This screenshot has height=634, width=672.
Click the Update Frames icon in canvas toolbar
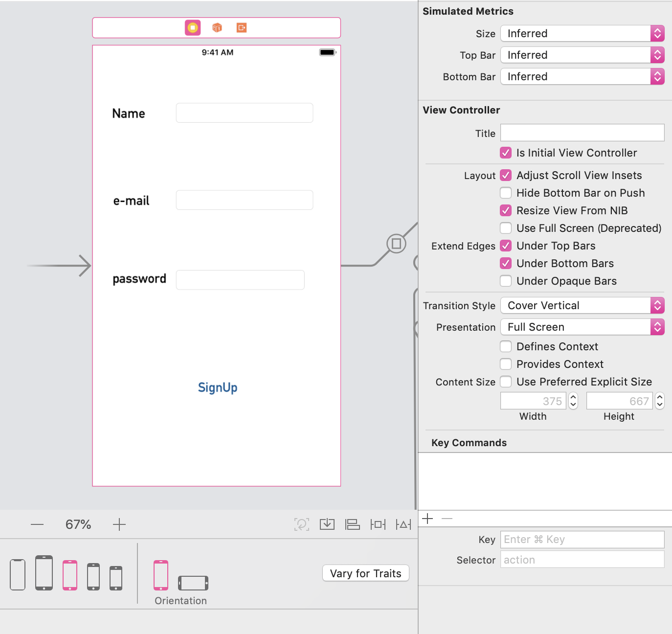point(302,524)
